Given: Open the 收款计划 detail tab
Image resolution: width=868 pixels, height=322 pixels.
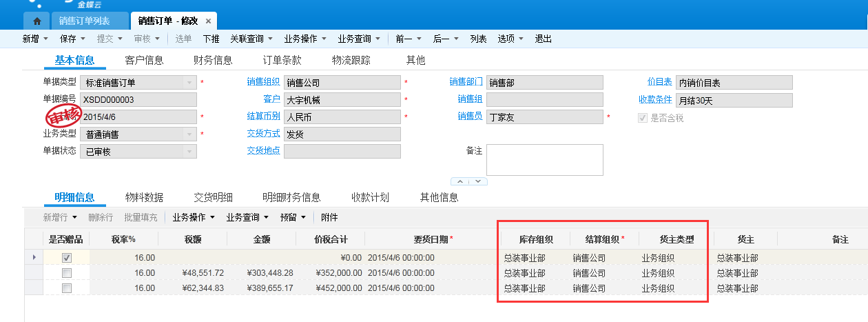Looking at the screenshot, I should (x=370, y=198).
